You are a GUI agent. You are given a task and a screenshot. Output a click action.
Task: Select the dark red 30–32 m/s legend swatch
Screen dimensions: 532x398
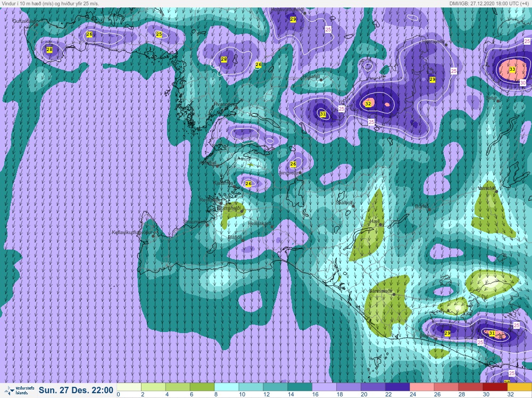(495, 387)
